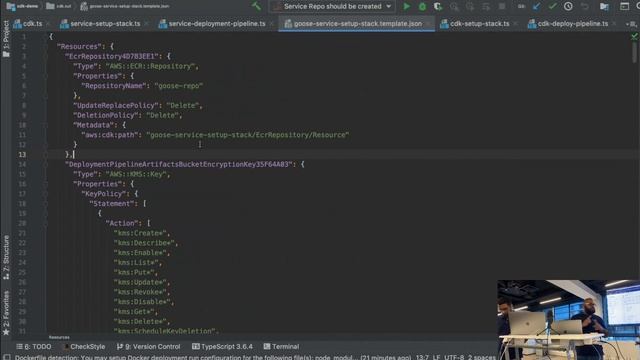Screen dimensions: 640x360
Task: Click the VCS Update Project arrow icon
Action: (536, 7)
